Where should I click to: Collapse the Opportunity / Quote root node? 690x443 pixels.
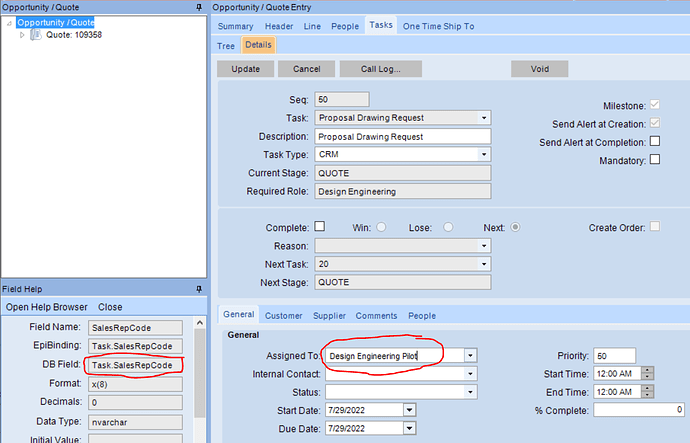(x=9, y=23)
